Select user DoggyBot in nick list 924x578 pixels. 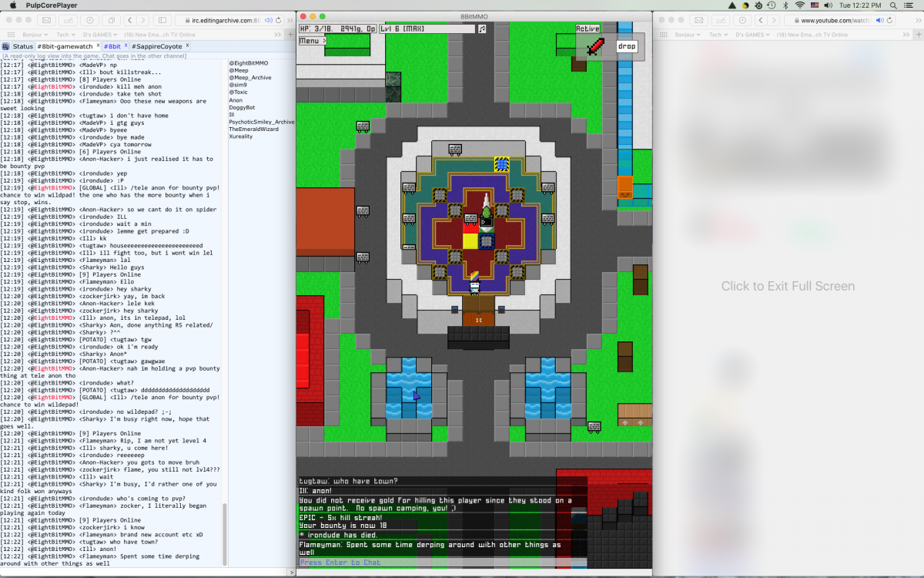[x=241, y=107]
